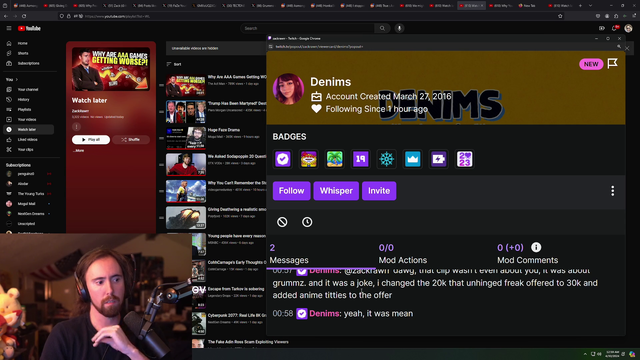
Task: Open Playlists in YouTube sidebar
Action: point(24,109)
